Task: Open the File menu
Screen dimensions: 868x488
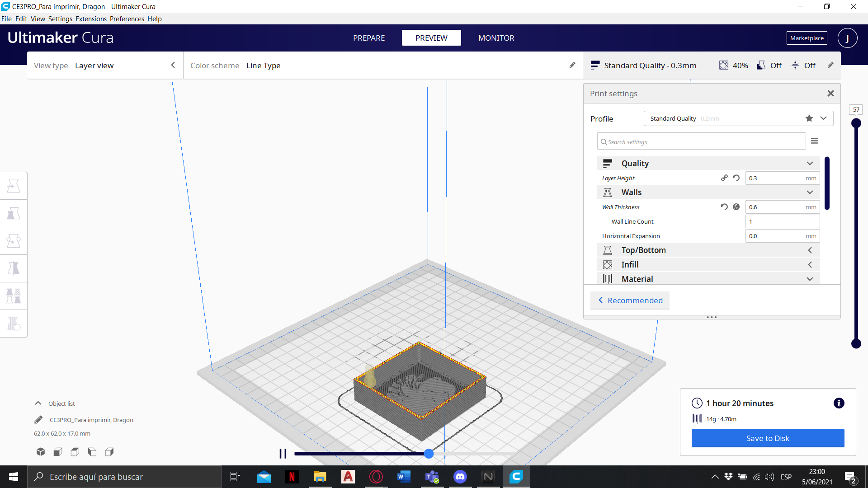Action: pos(6,19)
